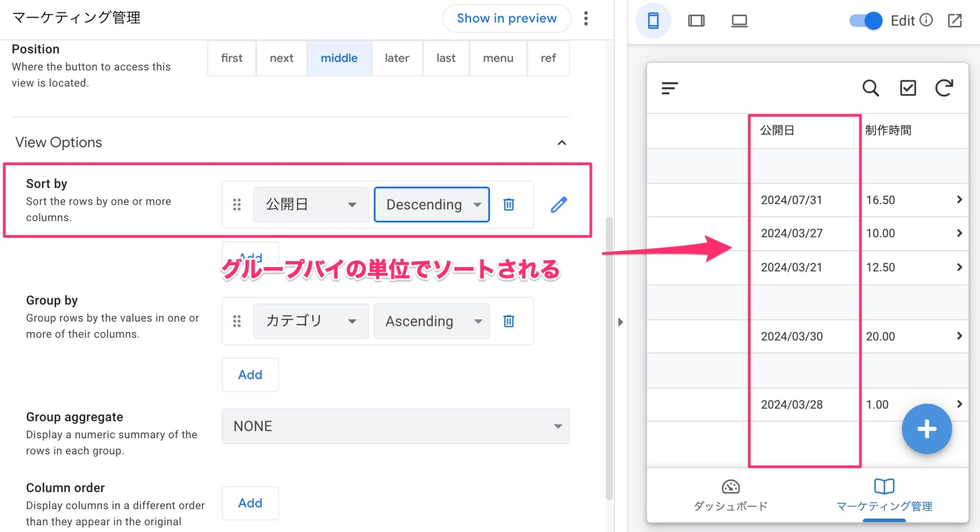Select the middle Position option
Screen dimensions: 980x532
pyautogui.click(x=339, y=58)
